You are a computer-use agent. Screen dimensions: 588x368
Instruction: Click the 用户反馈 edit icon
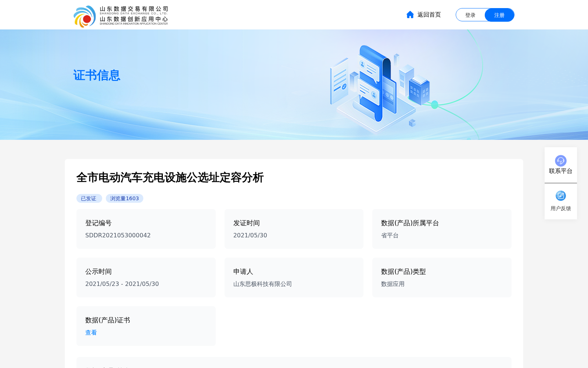(561, 196)
